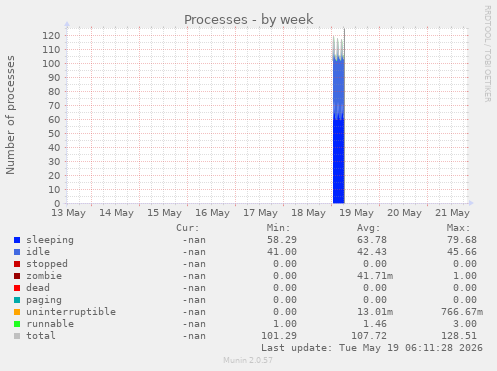Viewport: 497px width, 371px height.
Task: Click the 'total' legend label
Action: (x=41, y=336)
